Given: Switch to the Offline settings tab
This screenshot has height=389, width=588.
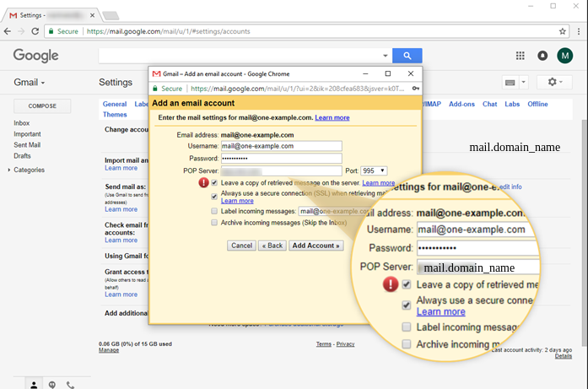Looking at the screenshot, I should [x=537, y=105].
